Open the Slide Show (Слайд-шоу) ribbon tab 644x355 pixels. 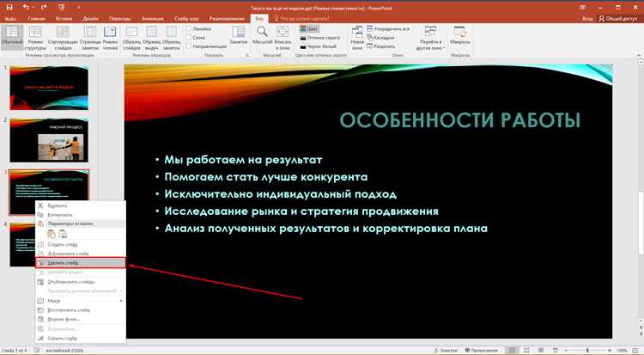pos(186,19)
